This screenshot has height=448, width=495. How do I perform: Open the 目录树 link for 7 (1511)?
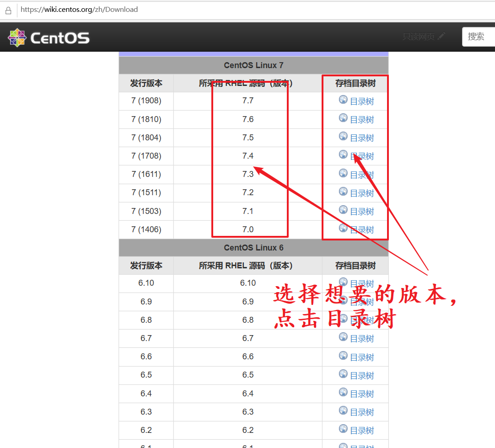point(362,193)
